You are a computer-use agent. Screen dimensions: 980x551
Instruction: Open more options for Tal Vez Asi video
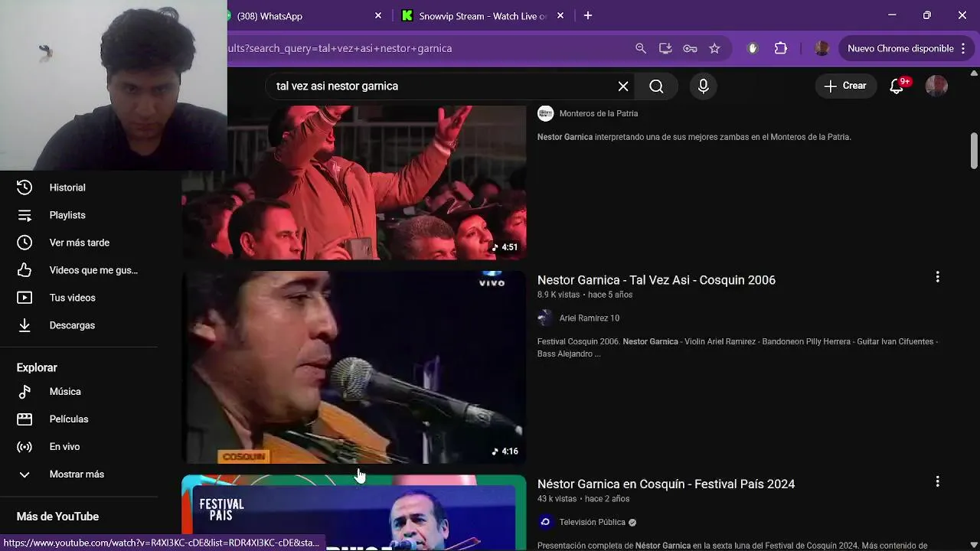(x=937, y=277)
